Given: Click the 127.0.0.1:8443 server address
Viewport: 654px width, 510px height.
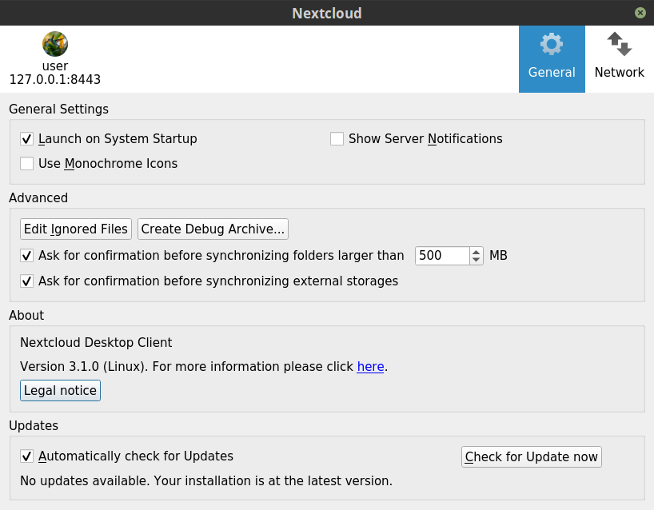Looking at the screenshot, I should (55, 79).
